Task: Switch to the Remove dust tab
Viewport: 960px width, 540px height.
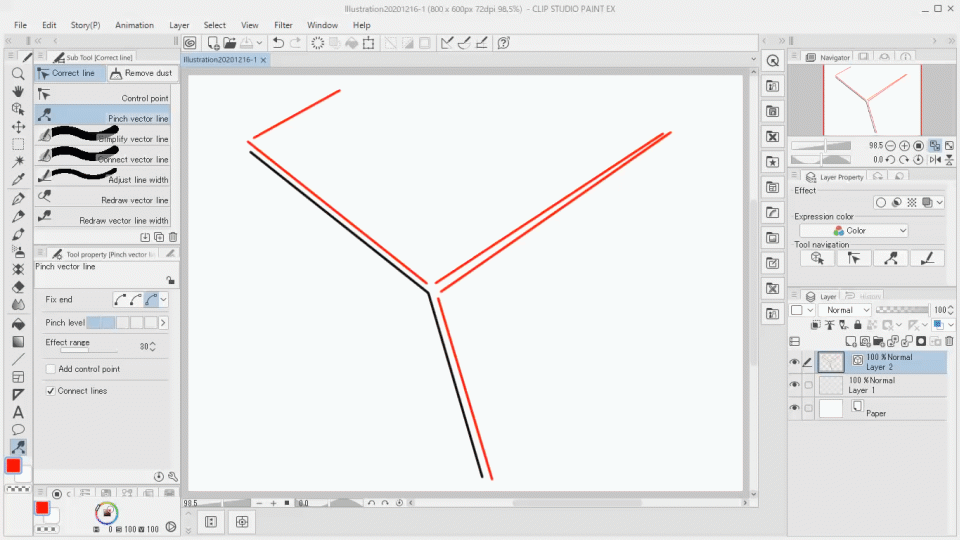Action: click(142, 73)
